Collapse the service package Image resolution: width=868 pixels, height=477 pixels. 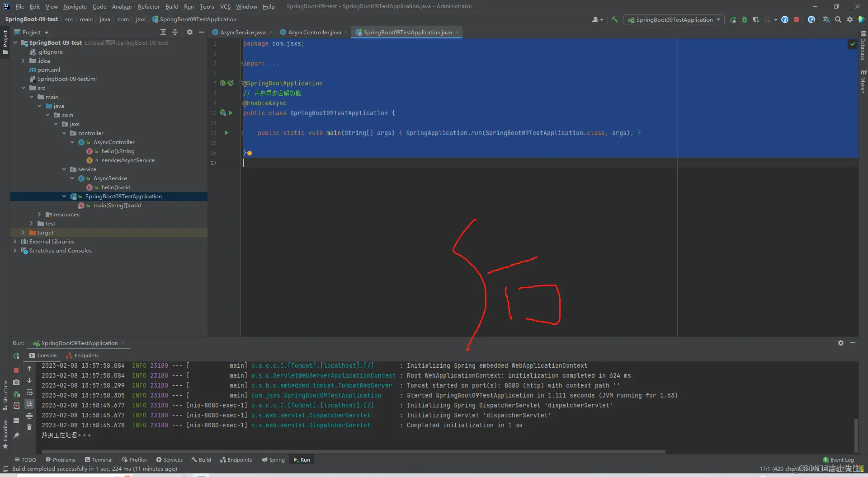tap(64, 169)
